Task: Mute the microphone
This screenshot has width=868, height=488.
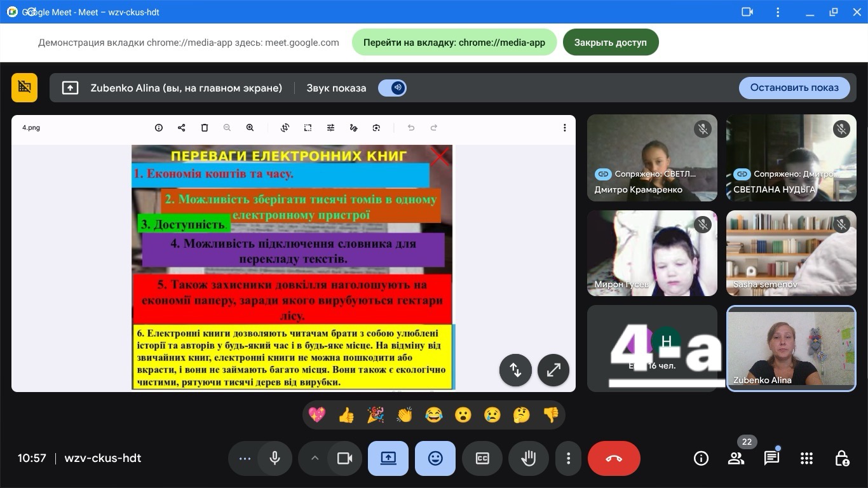Action: tap(275, 458)
